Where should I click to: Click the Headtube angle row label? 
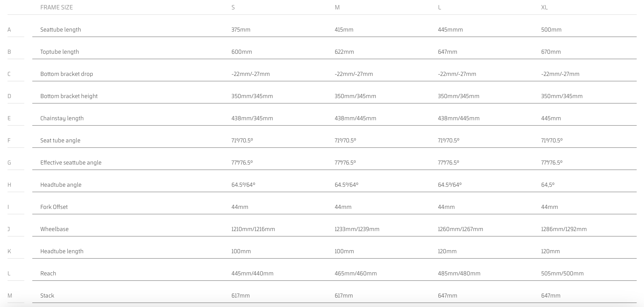[61, 185]
